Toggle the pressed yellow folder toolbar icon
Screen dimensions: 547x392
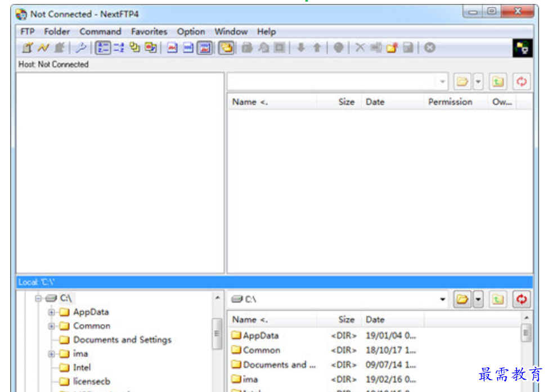click(226, 48)
